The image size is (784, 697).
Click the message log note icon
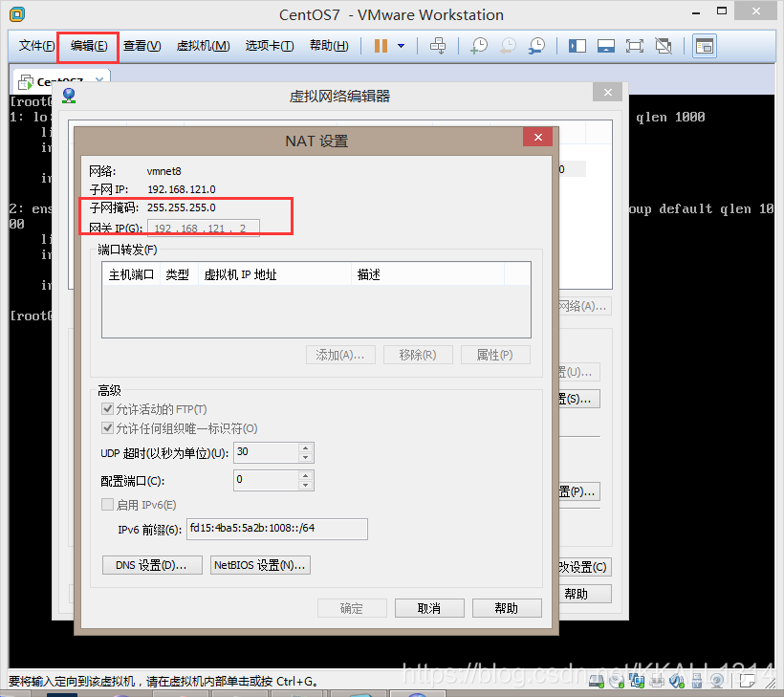pyautogui.click(x=747, y=681)
